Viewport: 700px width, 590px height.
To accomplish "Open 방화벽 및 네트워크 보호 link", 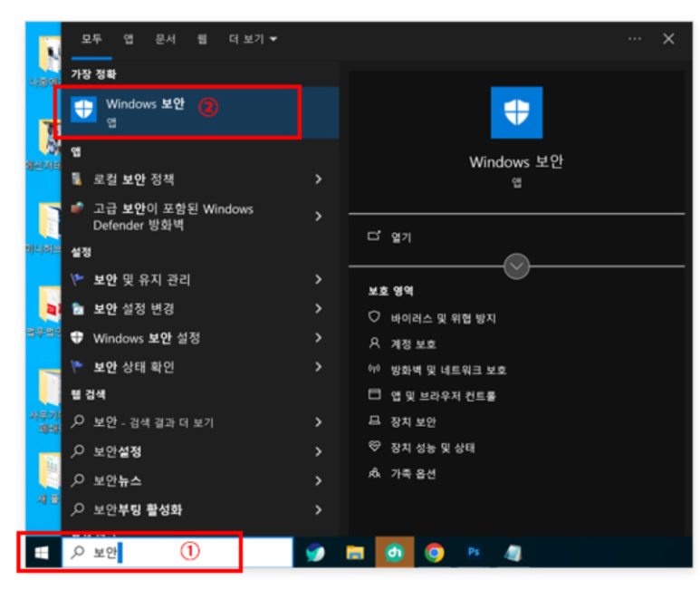I will coord(448,371).
